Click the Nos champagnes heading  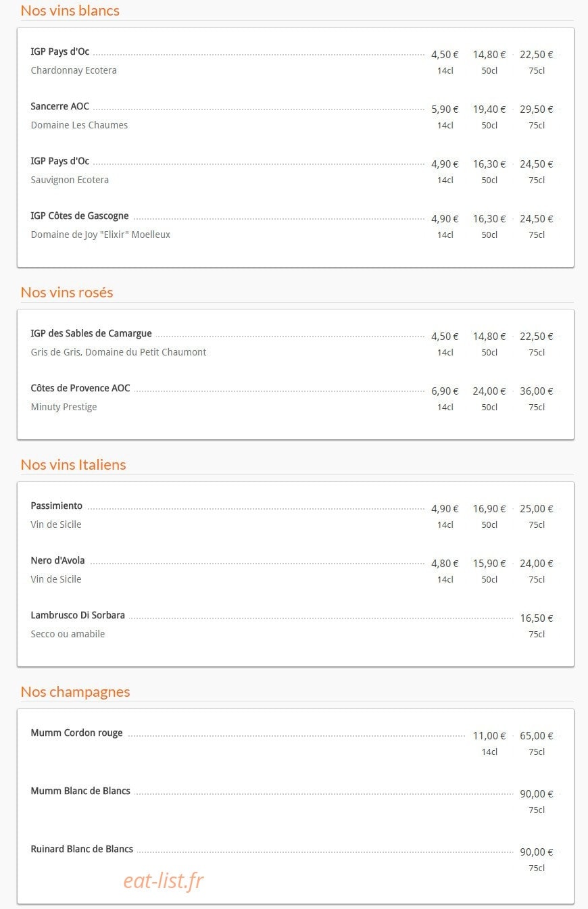[75, 692]
